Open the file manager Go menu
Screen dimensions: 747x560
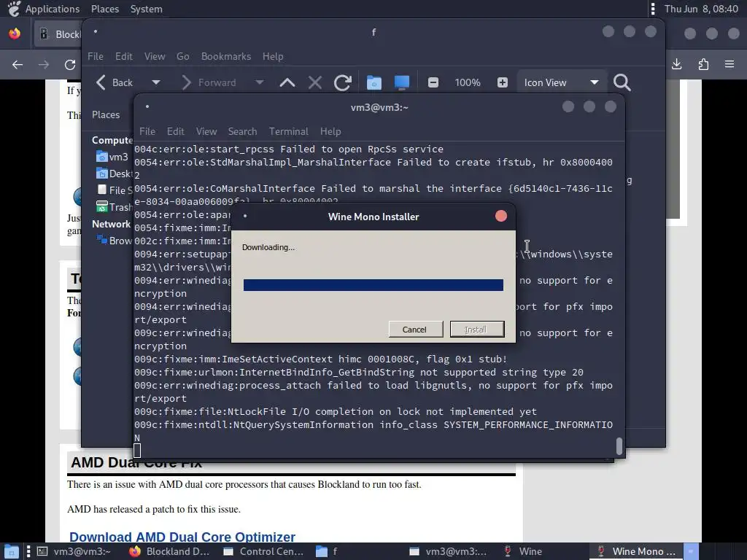click(183, 56)
